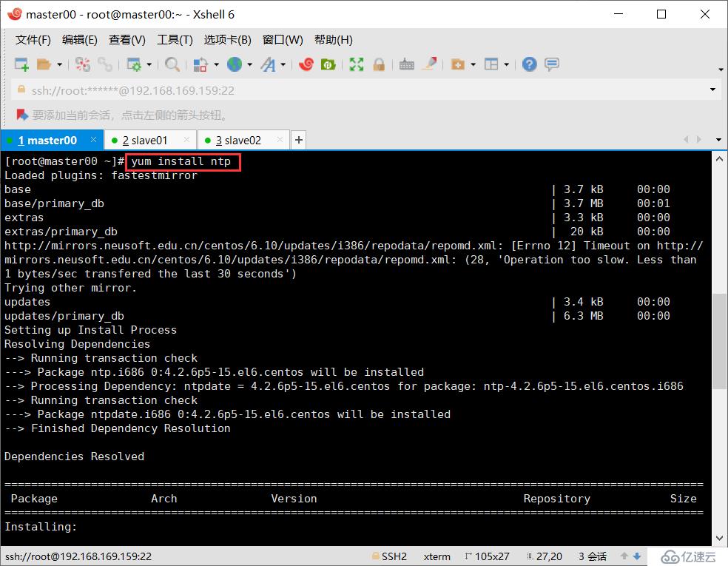Click the red flag add-session icon
The image size is (728, 566).
[21, 115]
